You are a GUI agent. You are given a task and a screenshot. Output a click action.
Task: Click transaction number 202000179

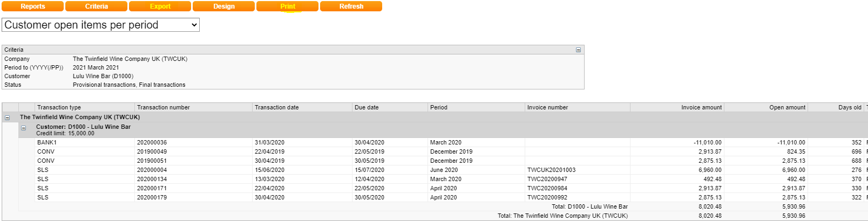pos(152,197)
